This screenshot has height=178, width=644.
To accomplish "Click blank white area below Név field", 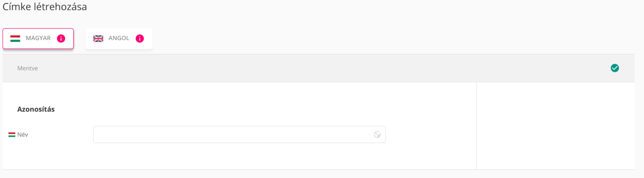I will (x=238, y=157).
